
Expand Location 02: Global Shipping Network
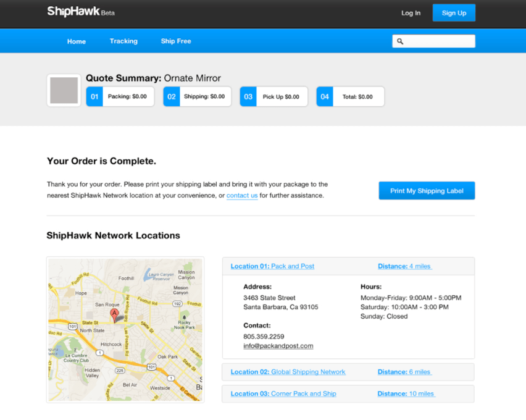point(288,372)
